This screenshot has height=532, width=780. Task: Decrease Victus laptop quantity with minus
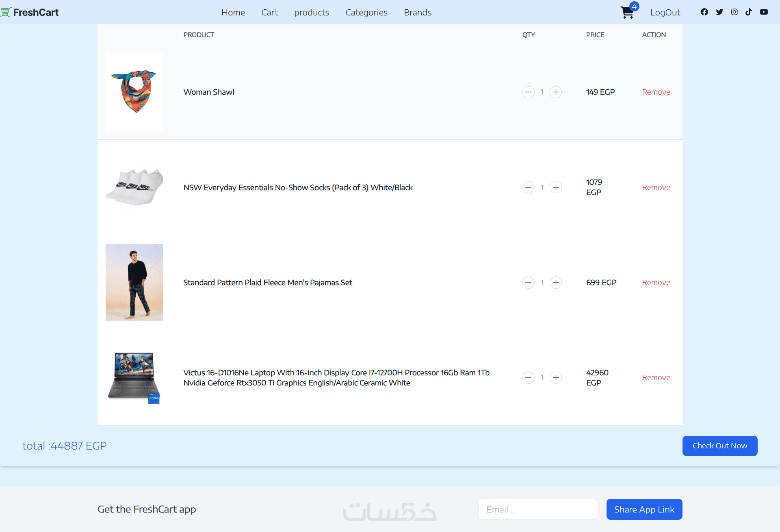[528, 378]
